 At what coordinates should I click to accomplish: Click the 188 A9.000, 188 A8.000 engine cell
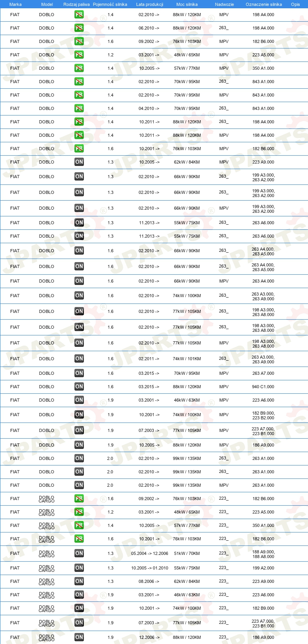pos(263,554)
